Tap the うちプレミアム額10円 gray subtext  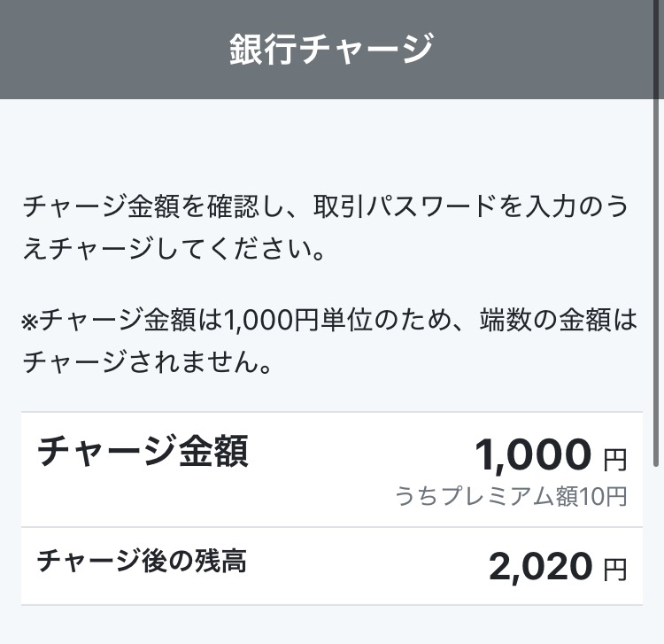coord(511,496)
